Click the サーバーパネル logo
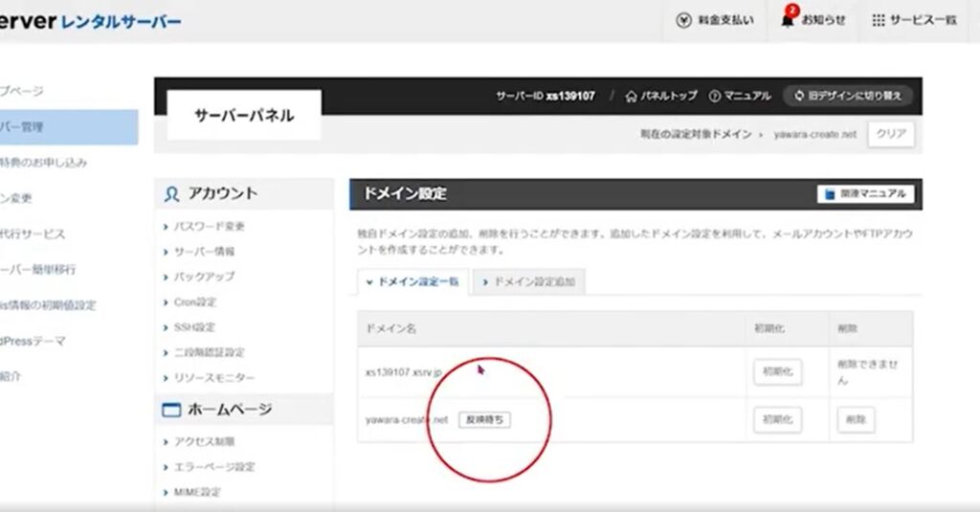 coord(244,115)
